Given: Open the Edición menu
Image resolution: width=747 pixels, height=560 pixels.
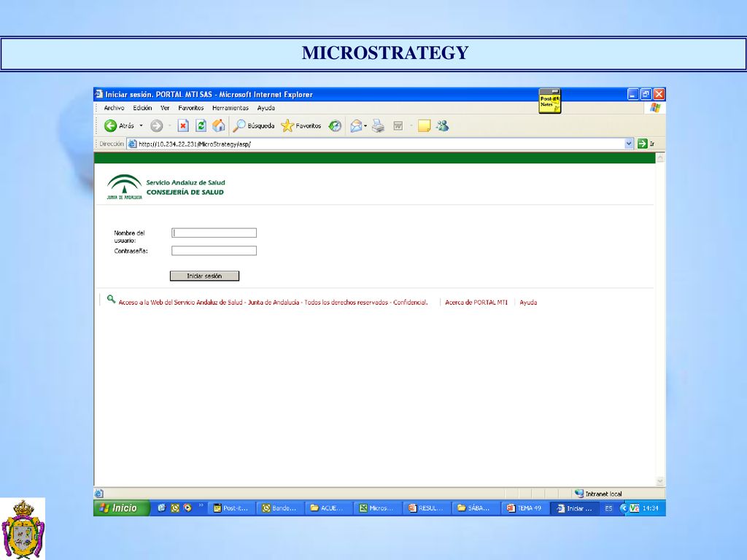Looking at the screenshot, I should coord(142,108).
